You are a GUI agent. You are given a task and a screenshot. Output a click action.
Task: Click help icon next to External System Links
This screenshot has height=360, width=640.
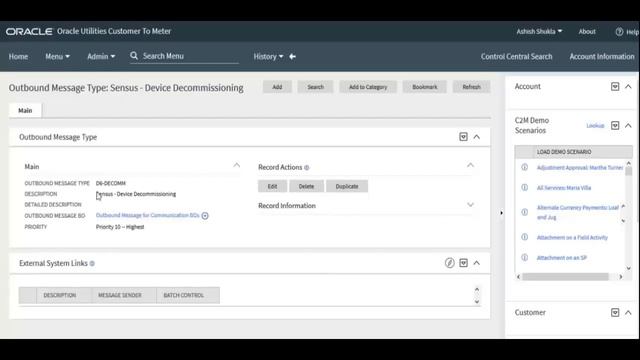coord(92,264)
